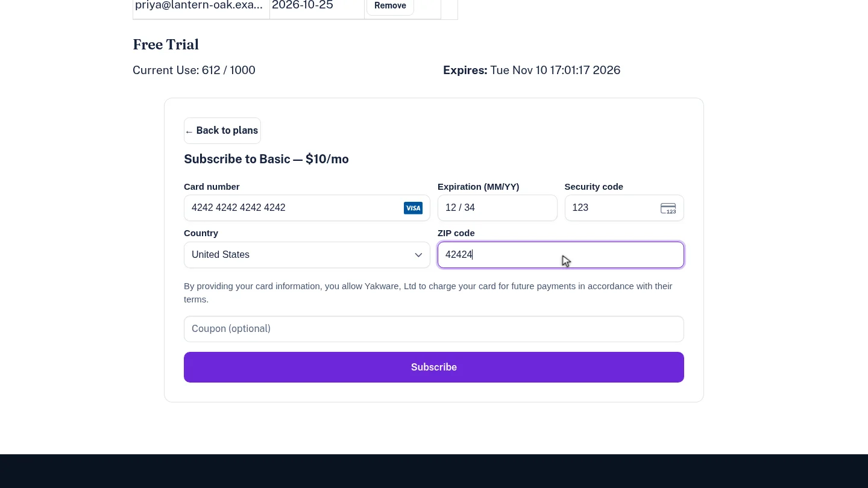Select the priya@lantern-oak email cell
The width and height of the screenshot is (868, 488).
(201, 7)
